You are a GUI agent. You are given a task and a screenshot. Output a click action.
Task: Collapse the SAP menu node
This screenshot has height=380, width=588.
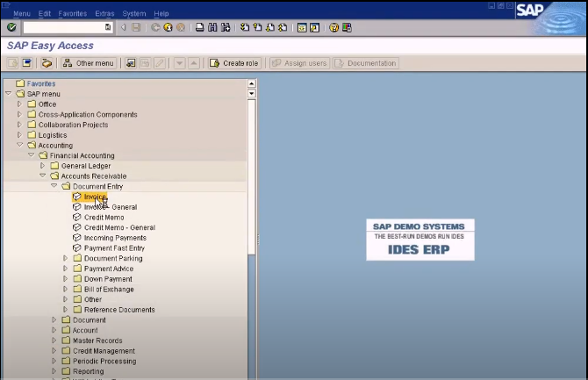tap(8, 93)
